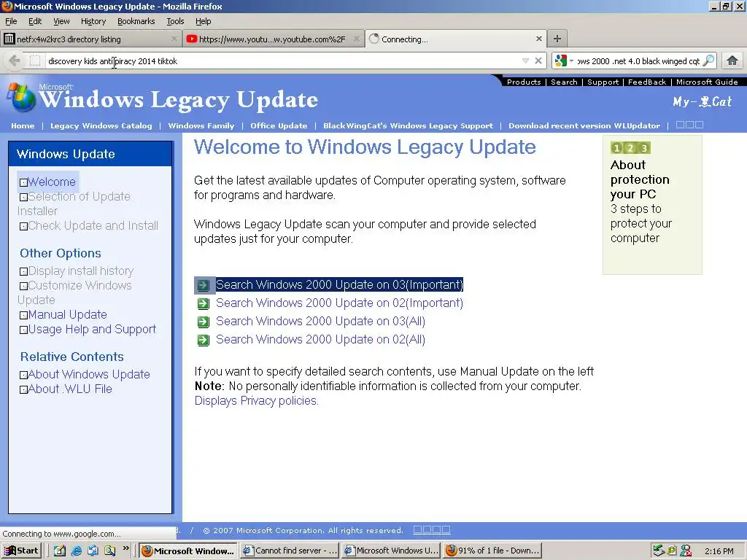
Task: Click the first system tray icon
Action: tap(659, 551)
